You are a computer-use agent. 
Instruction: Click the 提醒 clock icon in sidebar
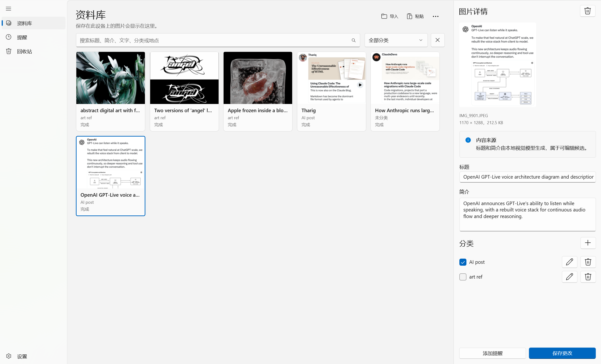(8, 37)
